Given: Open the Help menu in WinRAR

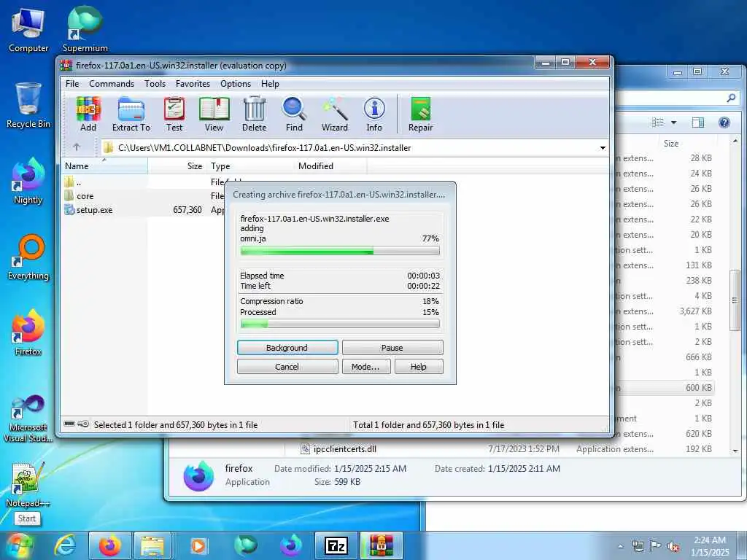Looking at the screenshot, I should pos(270,83).
